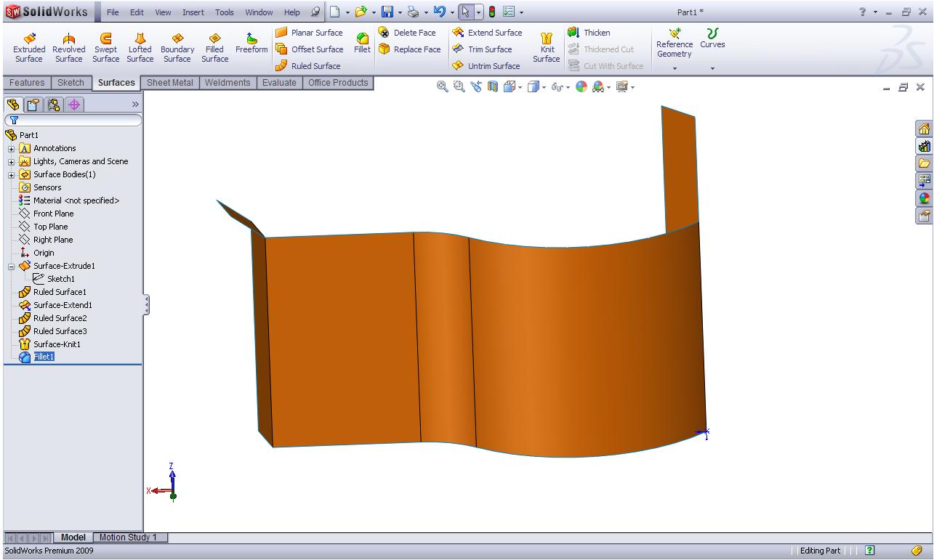Create a Planar Surface
The width and height of the screenshot is (934, 560).
309,33
